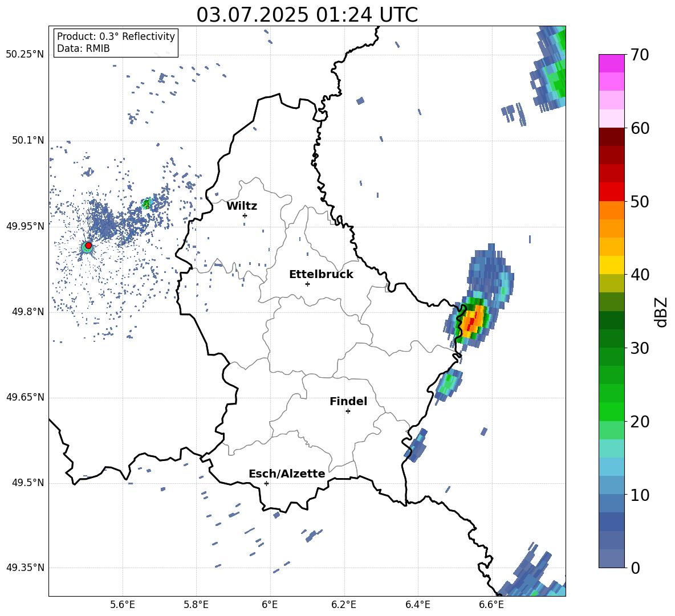Click the latitude label 50.1°N
This screenshot has height=616, width=675.
coord(27,140)
